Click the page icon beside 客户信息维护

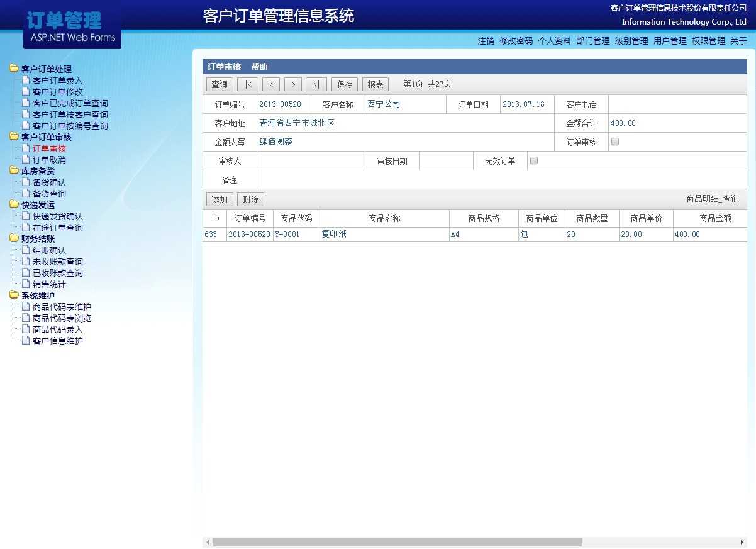26,340
